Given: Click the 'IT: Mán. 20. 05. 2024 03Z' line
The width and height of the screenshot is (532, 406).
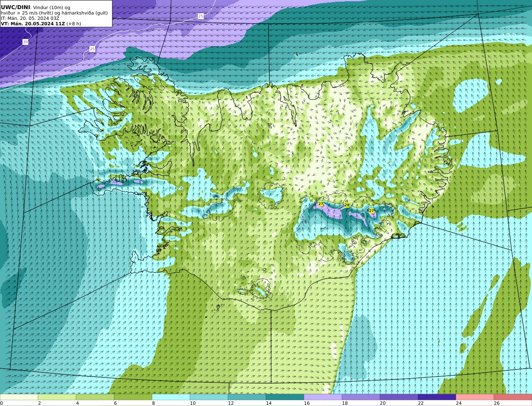Looking at the screenshot, I should pyautogui.click(x=30, y=18).
